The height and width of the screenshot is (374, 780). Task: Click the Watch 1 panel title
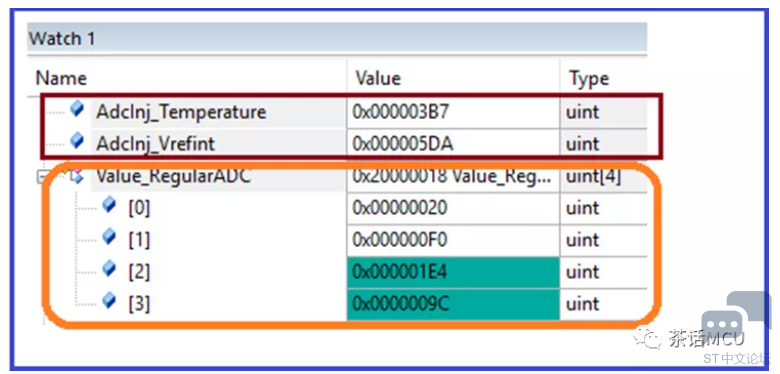pyautogui.click(x=62, y=38)
